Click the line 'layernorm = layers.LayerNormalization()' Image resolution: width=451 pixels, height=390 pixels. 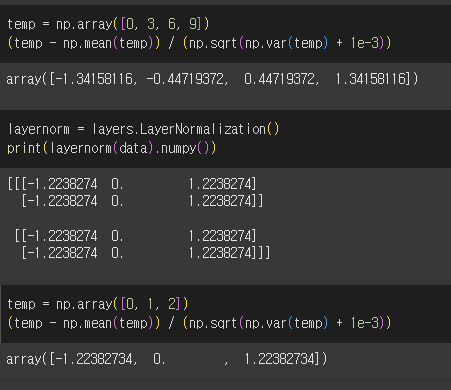point(143,129)
